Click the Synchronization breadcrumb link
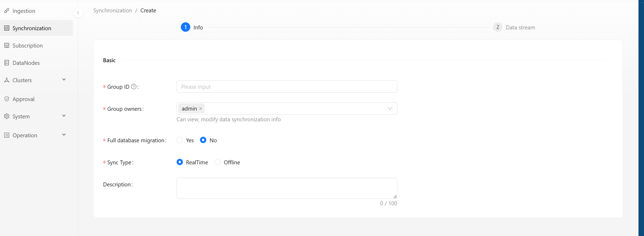Viewport: 644px width, 236px height. tap(113, 11)
